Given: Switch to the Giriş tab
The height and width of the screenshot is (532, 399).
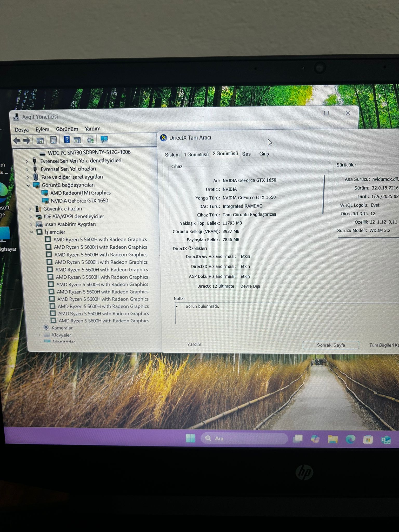Looking at the screenshot, I should [264, 154].
